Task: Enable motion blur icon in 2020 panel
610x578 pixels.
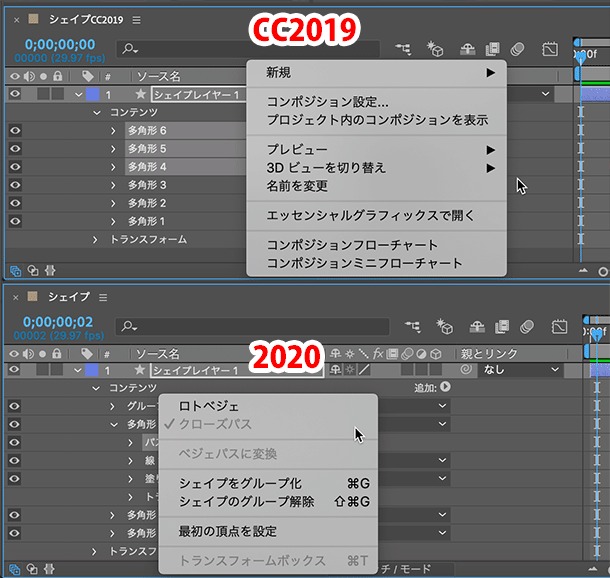Action: pos(527,327)
